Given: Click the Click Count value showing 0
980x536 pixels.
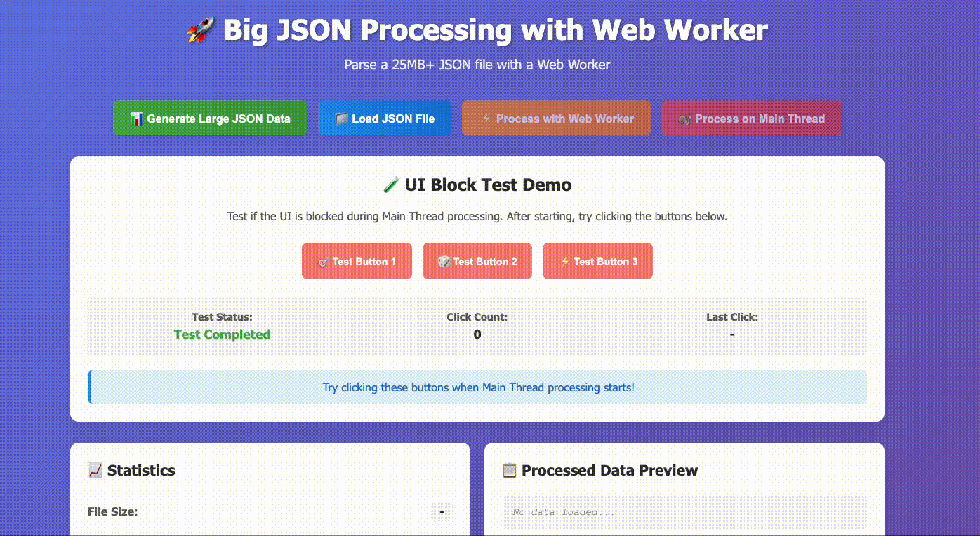Looking at the screenshot, I should [x=477, y=335].
